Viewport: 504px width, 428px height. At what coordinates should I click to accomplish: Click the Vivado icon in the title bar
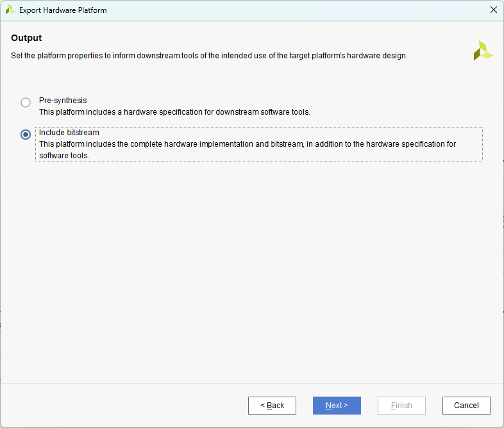[x=10, y=10]
